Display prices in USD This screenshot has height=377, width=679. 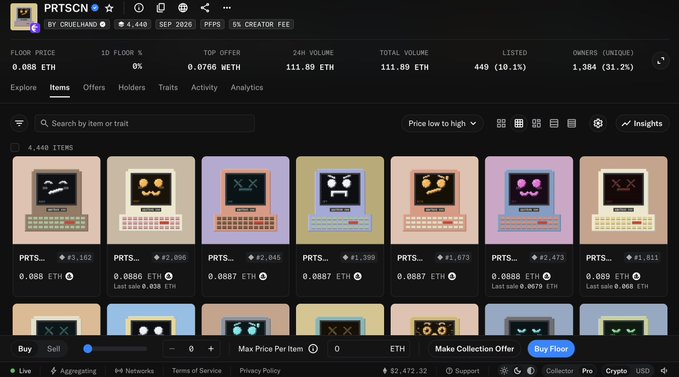tap(643, 371)
